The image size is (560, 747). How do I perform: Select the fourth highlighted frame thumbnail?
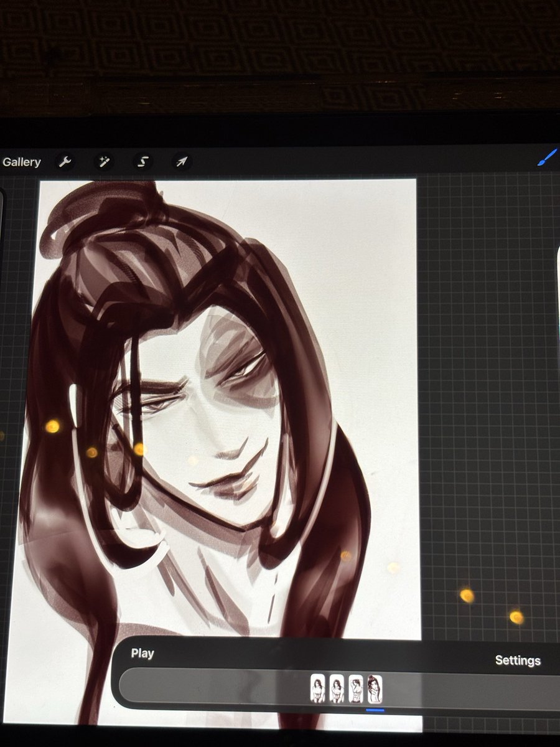coord(375,689)
